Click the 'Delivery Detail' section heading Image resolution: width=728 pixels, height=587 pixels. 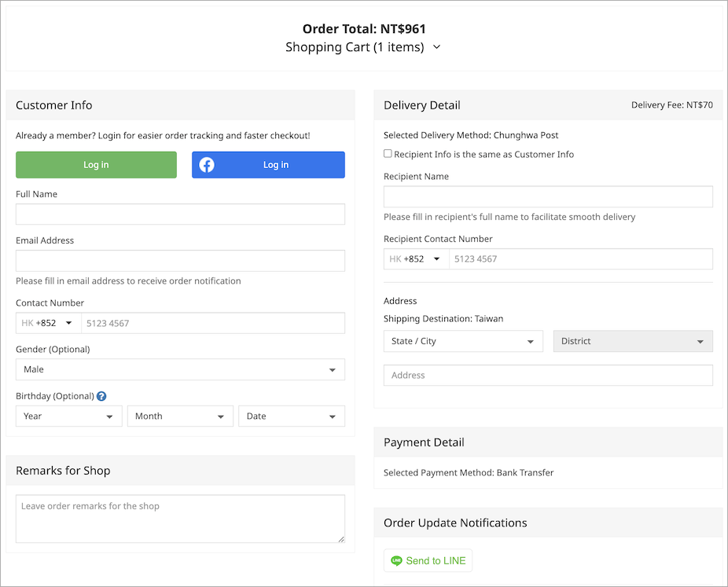[x=422, y=105]
